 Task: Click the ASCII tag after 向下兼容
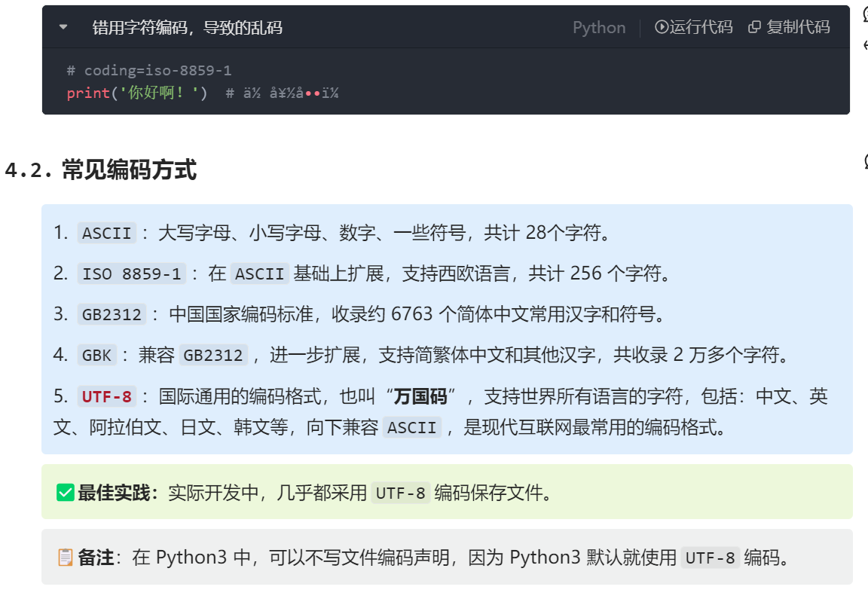tap(412, 427)
